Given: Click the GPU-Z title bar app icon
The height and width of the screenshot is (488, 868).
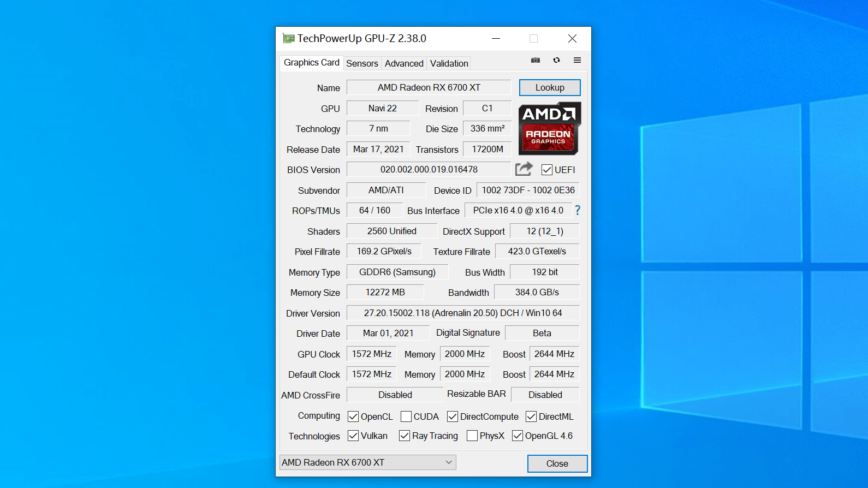Looking at the screenshot, I should click(288, 39).
